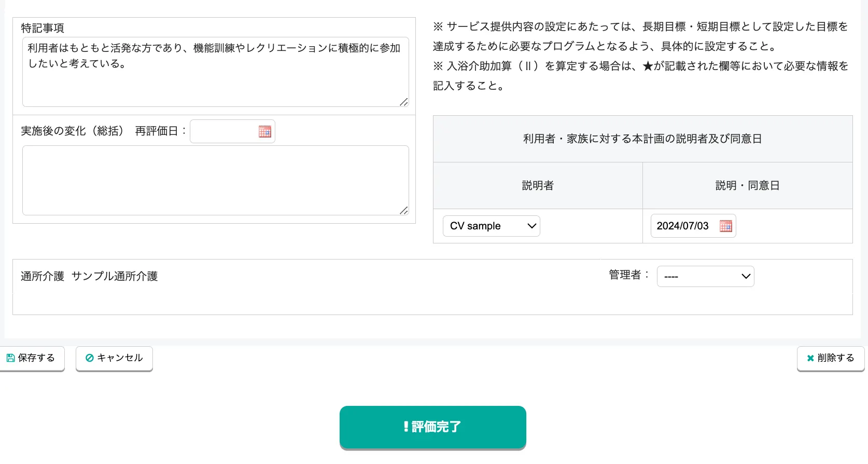Viewport: 868px width, 464px height.
Task: Click the キャンセル button
Action: [x=114, y=358]
